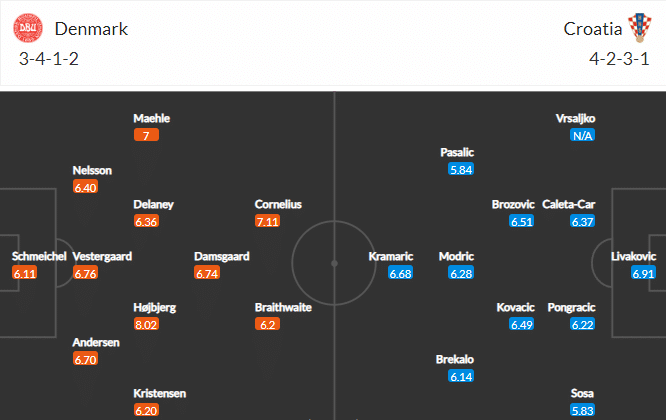The width and height of the screenshot is (666, 420).
Task: Open the Croatia team name link
Action: point(590,28)
